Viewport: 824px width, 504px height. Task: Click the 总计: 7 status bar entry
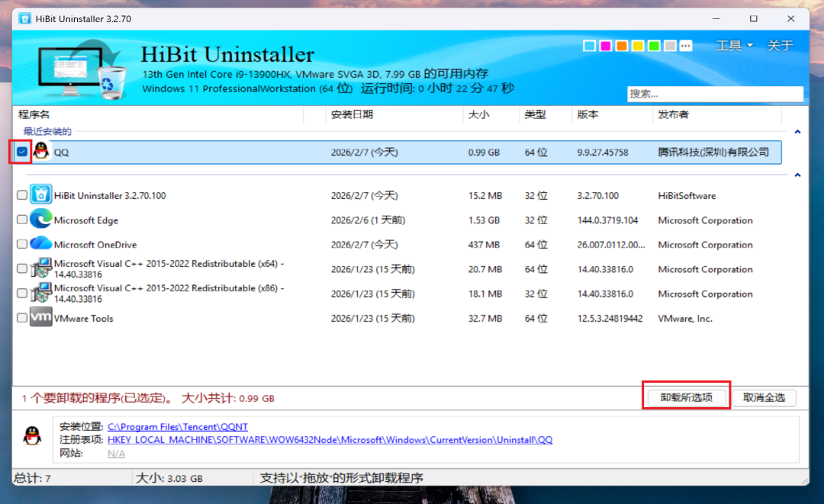32,478
